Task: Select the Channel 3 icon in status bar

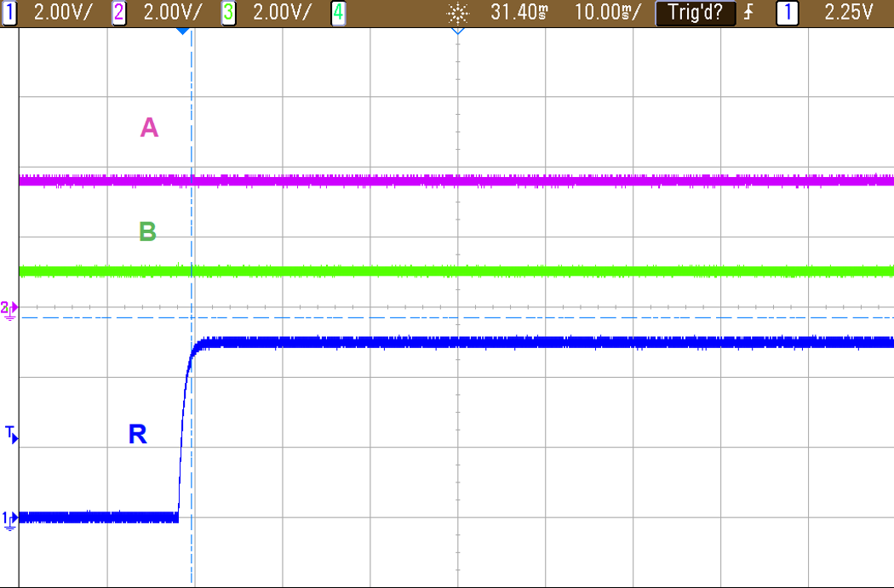Action: (x=228, y=13)
